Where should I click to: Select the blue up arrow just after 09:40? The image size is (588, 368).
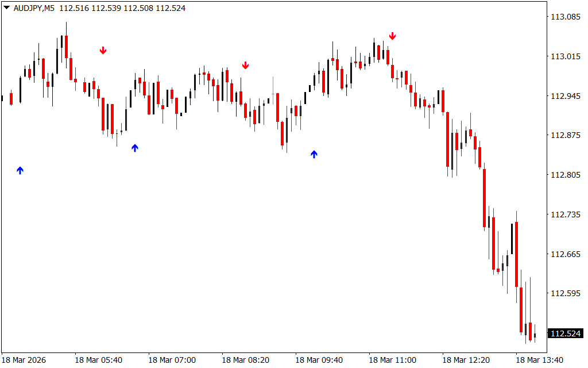tap(314, 154)
